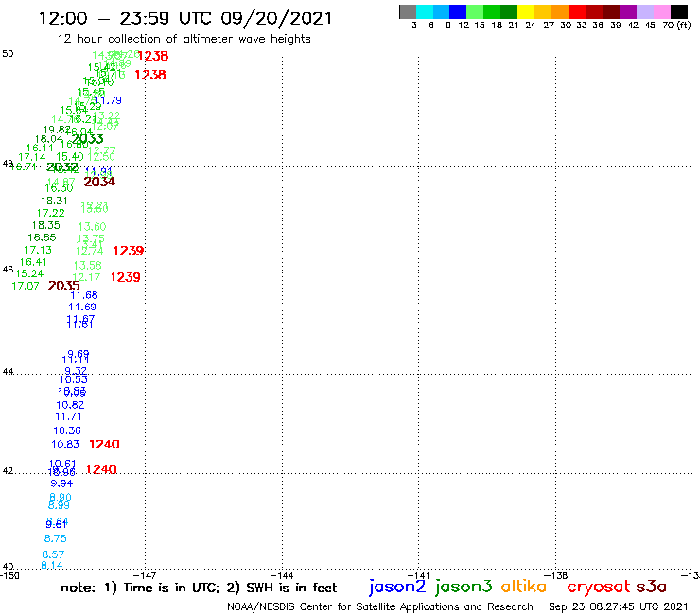Click the dark red time label 2035
700x615 pixels.
(63, 286)
